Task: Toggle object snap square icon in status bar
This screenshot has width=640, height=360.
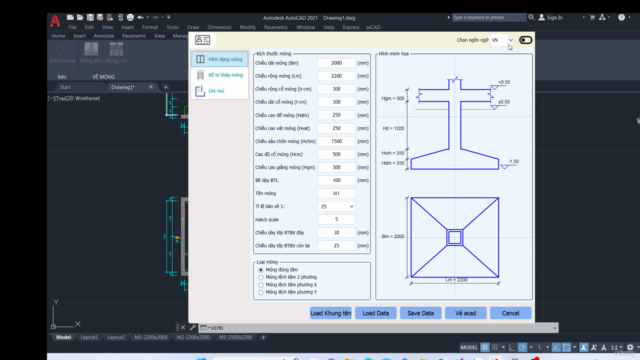Action: click(566, 347)
